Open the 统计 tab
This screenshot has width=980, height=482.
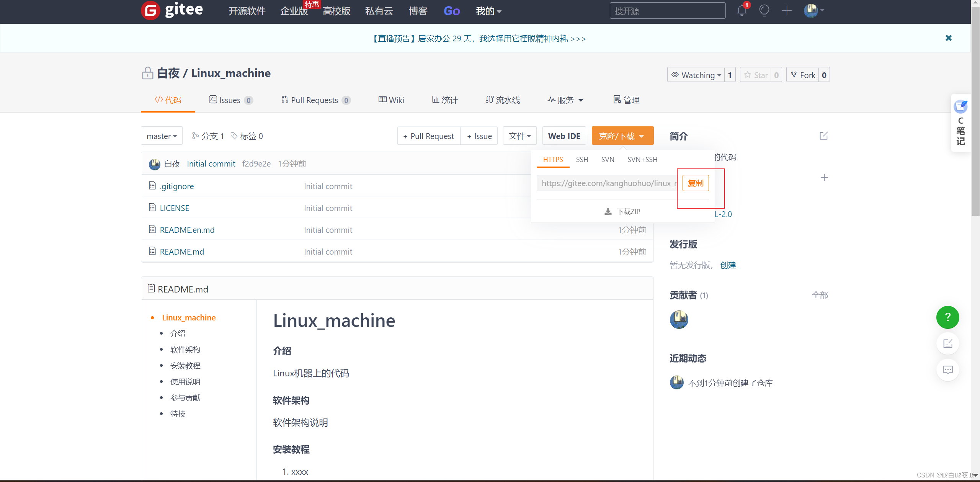tap(445, 100)
